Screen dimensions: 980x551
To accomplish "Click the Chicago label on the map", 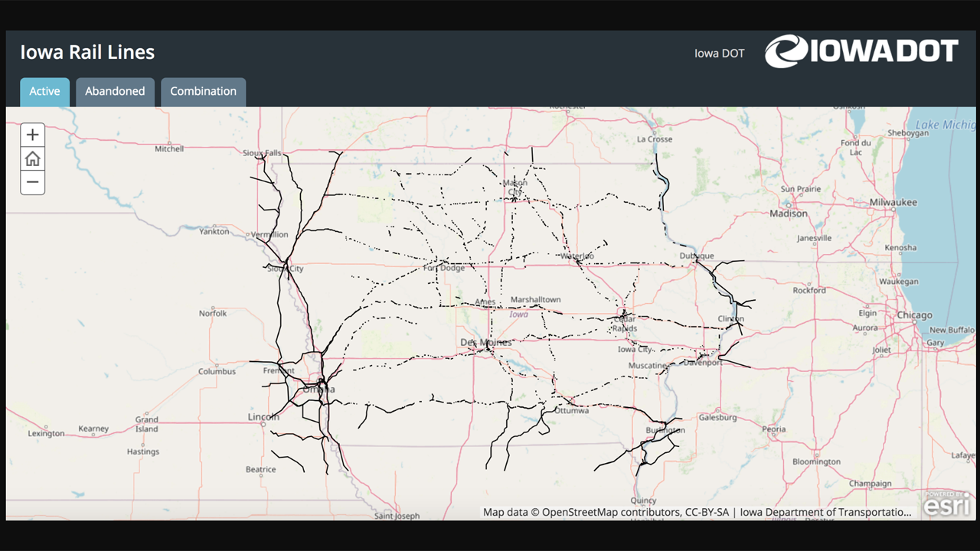I will 914,315.
